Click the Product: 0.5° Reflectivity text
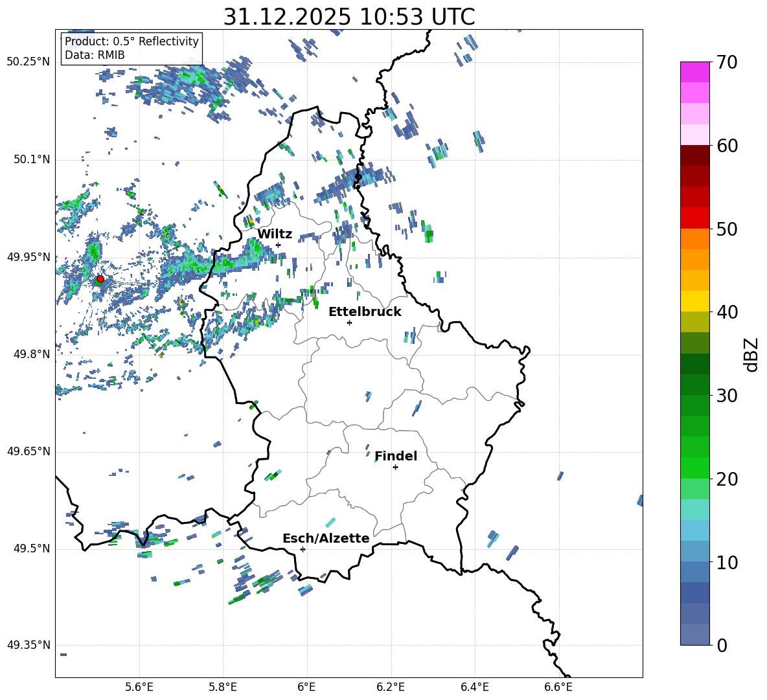This screenshot has width=767, height=700. tap(132, 41)
